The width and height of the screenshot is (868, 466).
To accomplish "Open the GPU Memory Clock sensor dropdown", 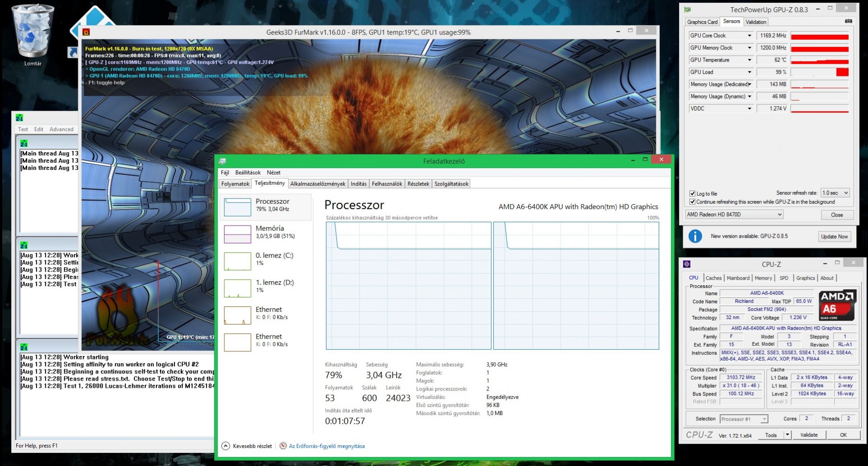I will pyautogui.click(x=749, y=48).
